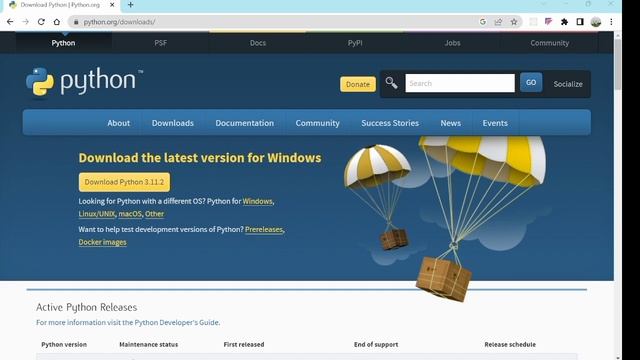Open the Python Developer's Guide link
The width and height of the screenshot is (640, 360).
(x=176, y=322)
